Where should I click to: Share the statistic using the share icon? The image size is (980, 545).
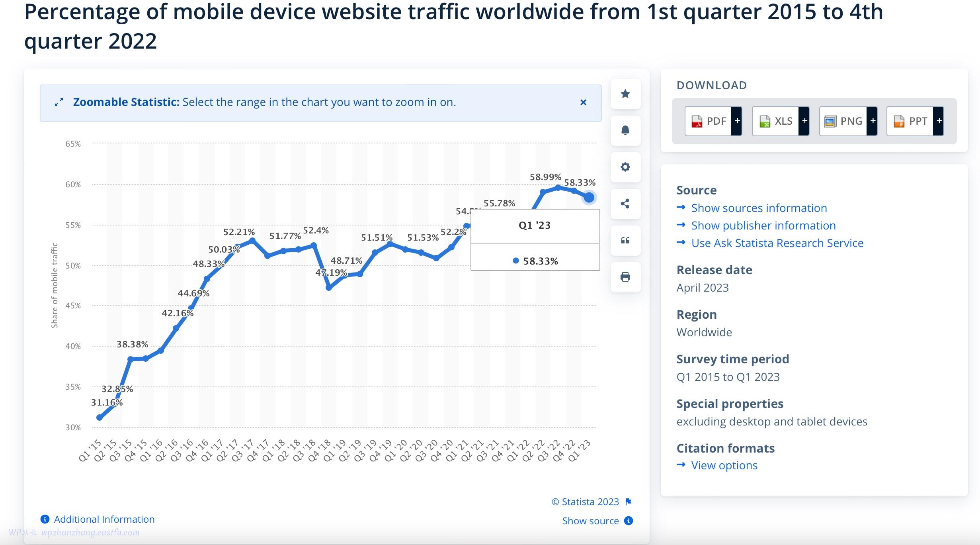[x=625, y=204]
